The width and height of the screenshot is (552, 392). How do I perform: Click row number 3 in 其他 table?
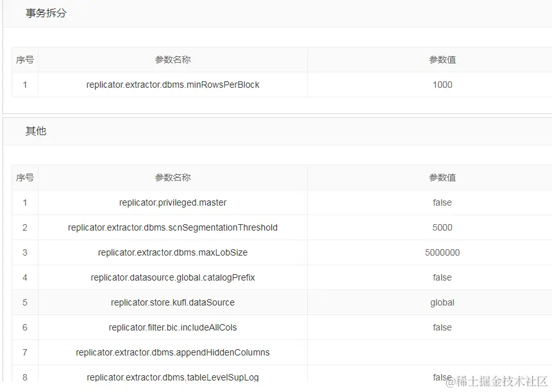24,252
